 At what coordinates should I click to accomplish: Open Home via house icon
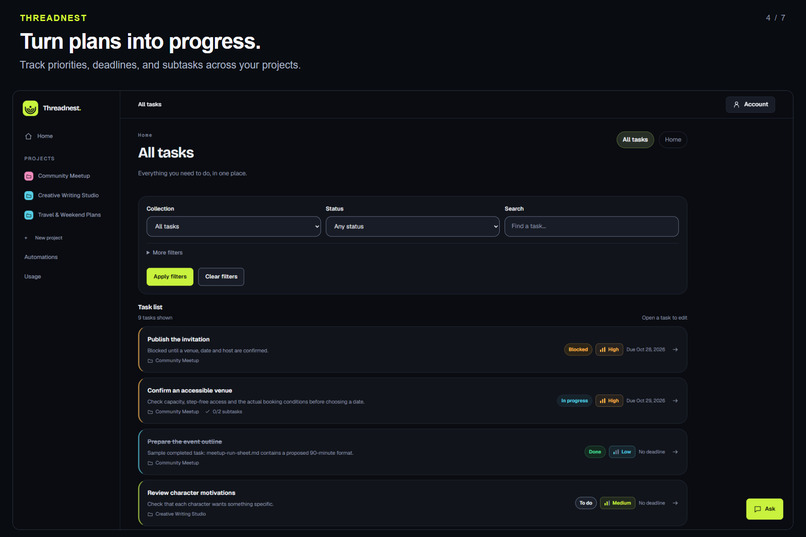[28, 136]
